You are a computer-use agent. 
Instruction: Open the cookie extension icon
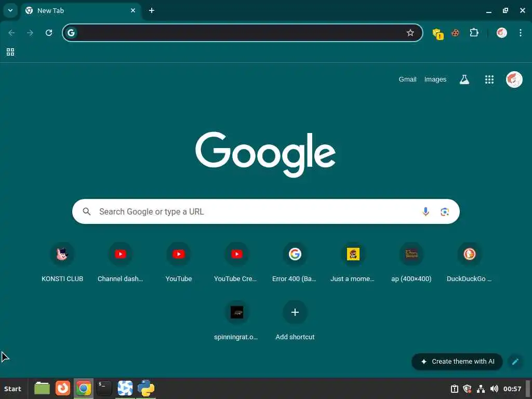455,33
